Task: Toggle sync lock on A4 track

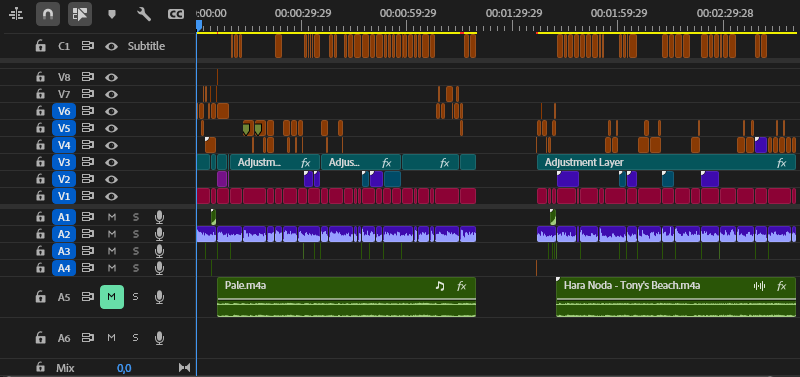Action: coord(88,268)
